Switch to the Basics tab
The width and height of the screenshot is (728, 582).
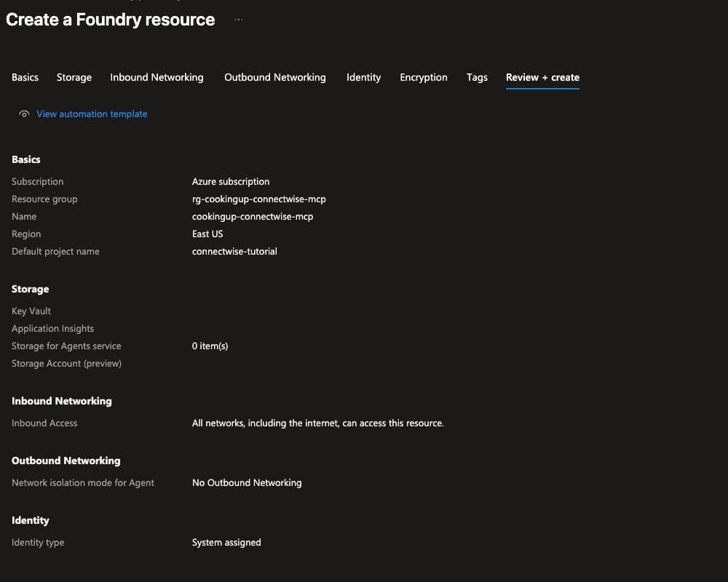point(25,78)
